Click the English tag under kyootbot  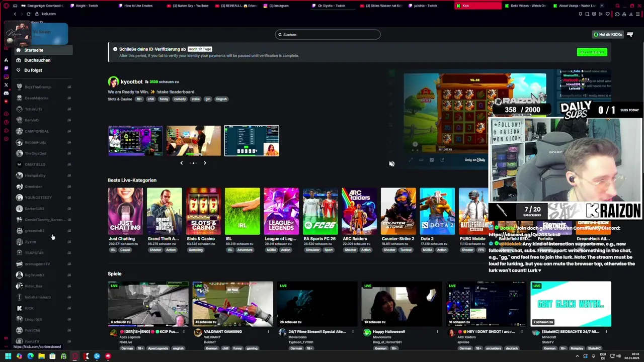(x=221, y=99)
